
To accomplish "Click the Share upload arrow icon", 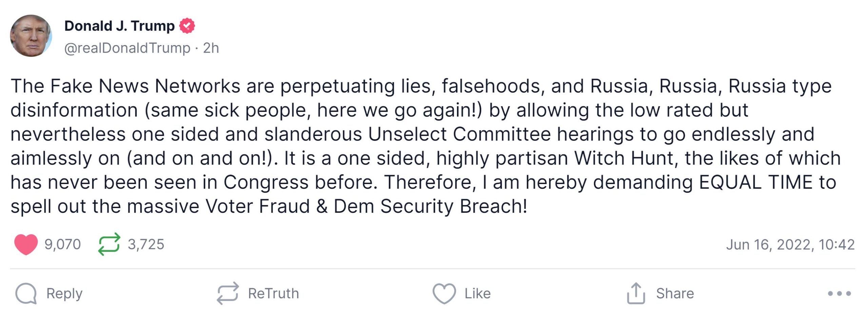I will (x=636, y=293).
